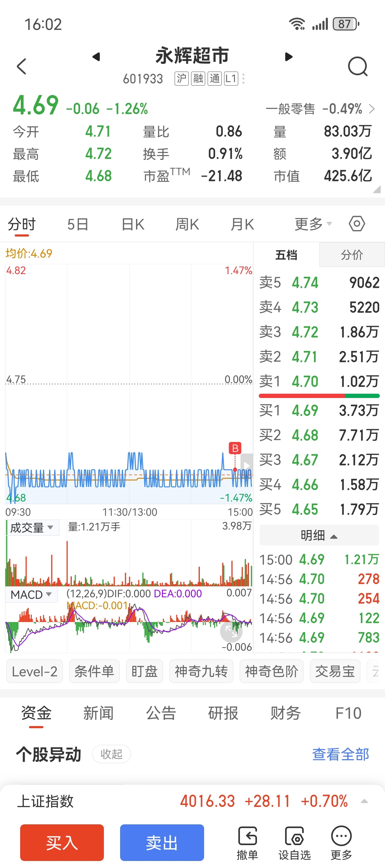Open the three-dot badge overflow

pyautogui.click(x=243, y=79)
